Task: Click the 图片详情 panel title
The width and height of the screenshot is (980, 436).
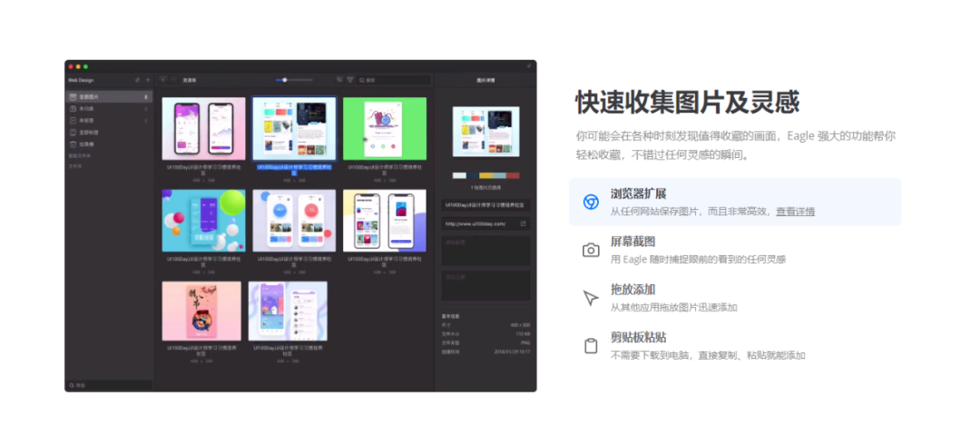Action: click(485, 80)
